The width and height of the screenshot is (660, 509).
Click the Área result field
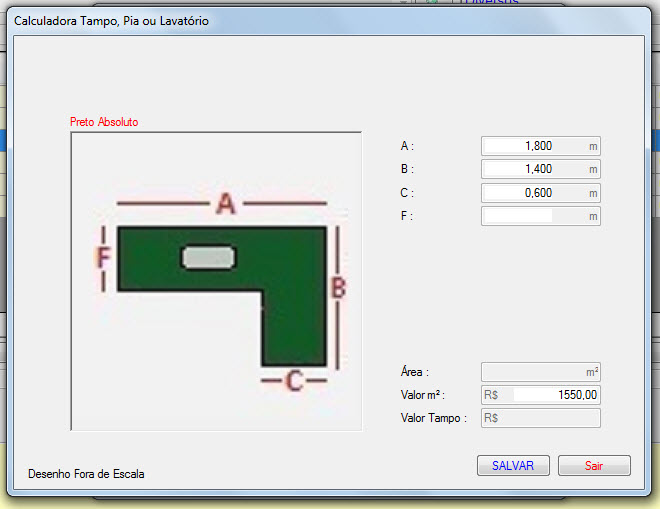tap(540, 372)
